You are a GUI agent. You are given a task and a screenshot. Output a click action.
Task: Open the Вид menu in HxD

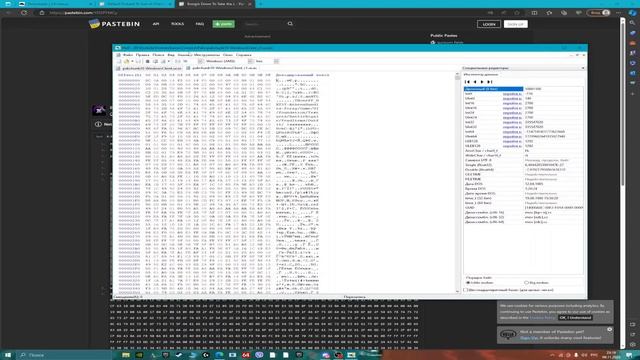171,55
